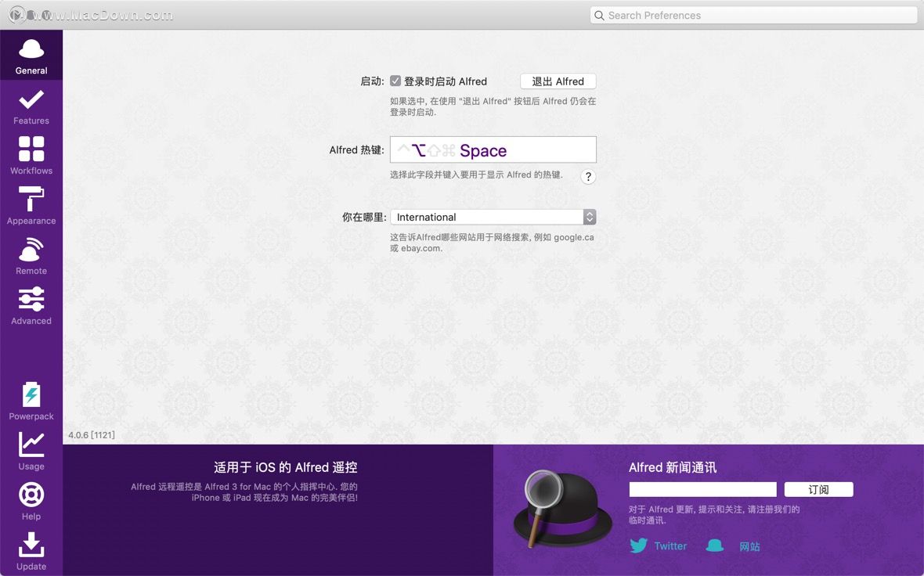Click the question mark help button
Image resolution: width=924 pixels, height=576 pixels.
[x=587, y=177]
